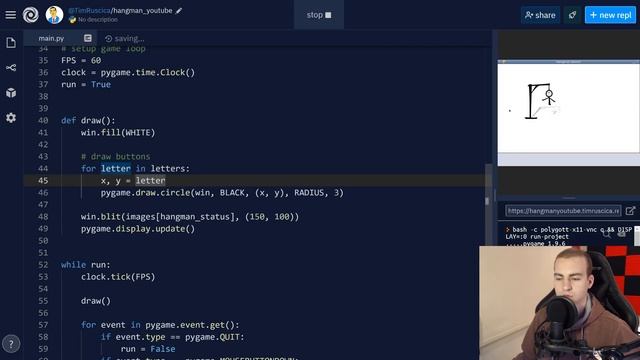Image resolution: width=640 pixels, height=360 pixels.
Task: Click the win.blit images line
Action: click(x=190, y=217)
